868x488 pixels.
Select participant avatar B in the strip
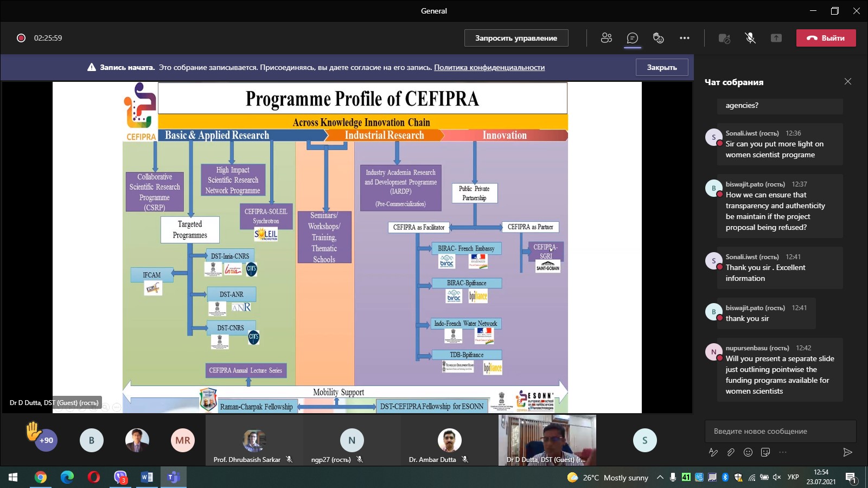pos(92,440)
